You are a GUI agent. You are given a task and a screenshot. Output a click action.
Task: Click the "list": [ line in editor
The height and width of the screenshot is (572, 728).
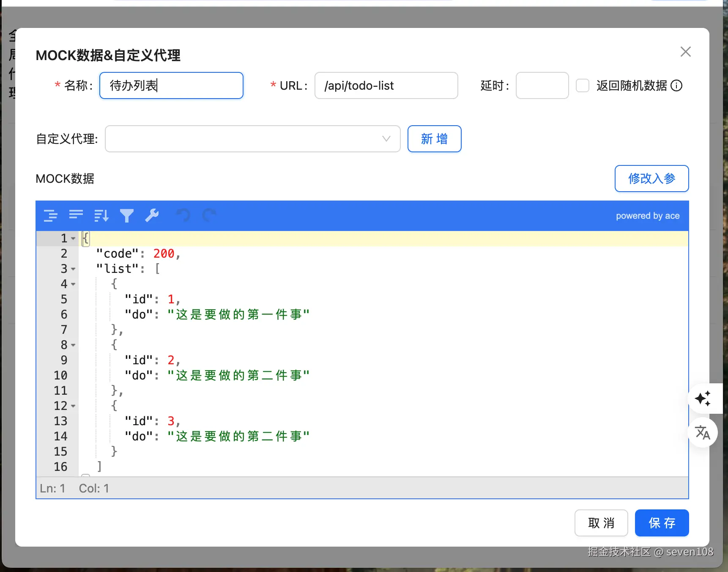click(x=128, y=269)
